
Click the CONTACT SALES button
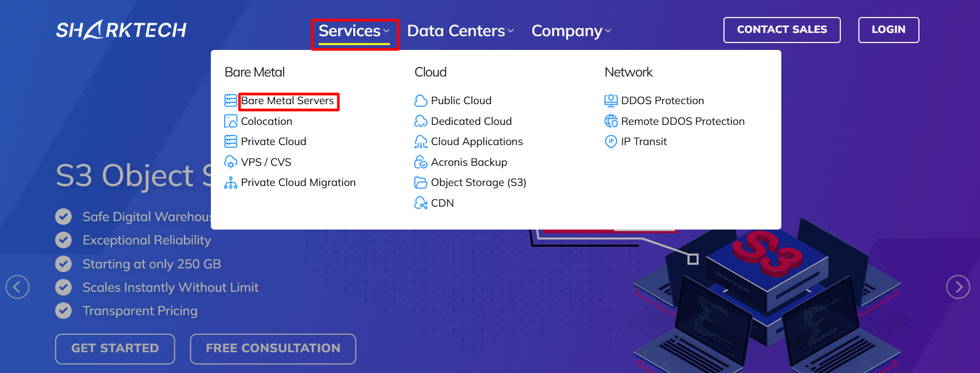click(782, 30)
